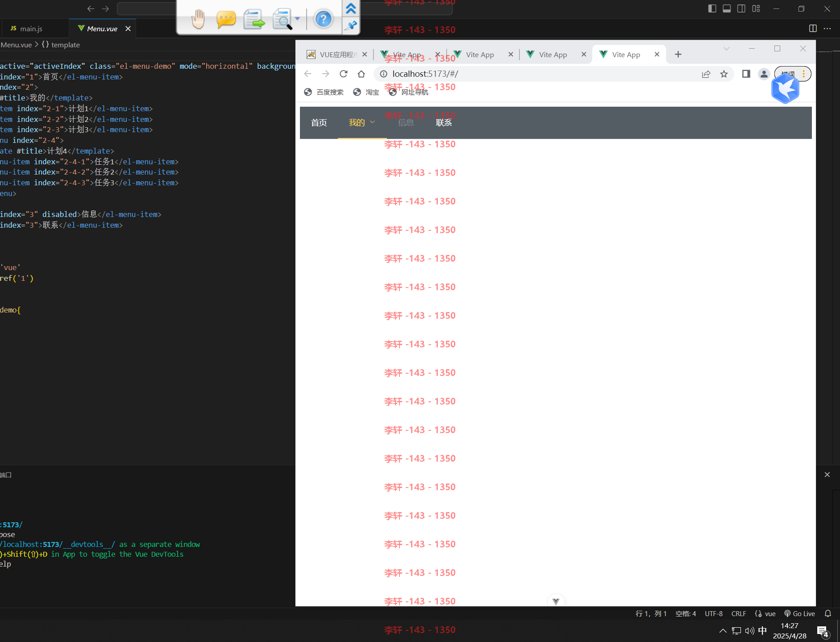Select the Menu.vue editor tab
This screenshot has width=840, height=642.
[102, 29]
